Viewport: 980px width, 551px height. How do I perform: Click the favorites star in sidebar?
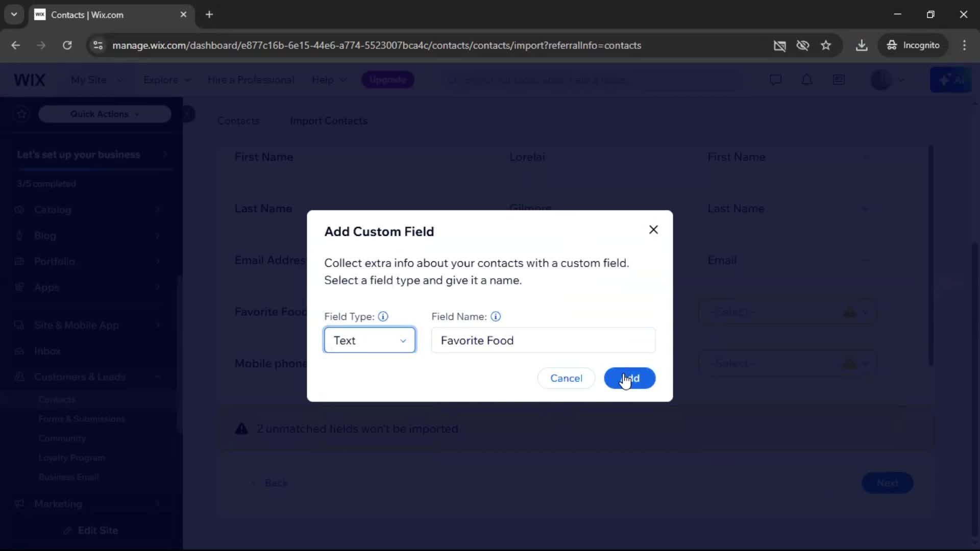click(x=21, y=114)
